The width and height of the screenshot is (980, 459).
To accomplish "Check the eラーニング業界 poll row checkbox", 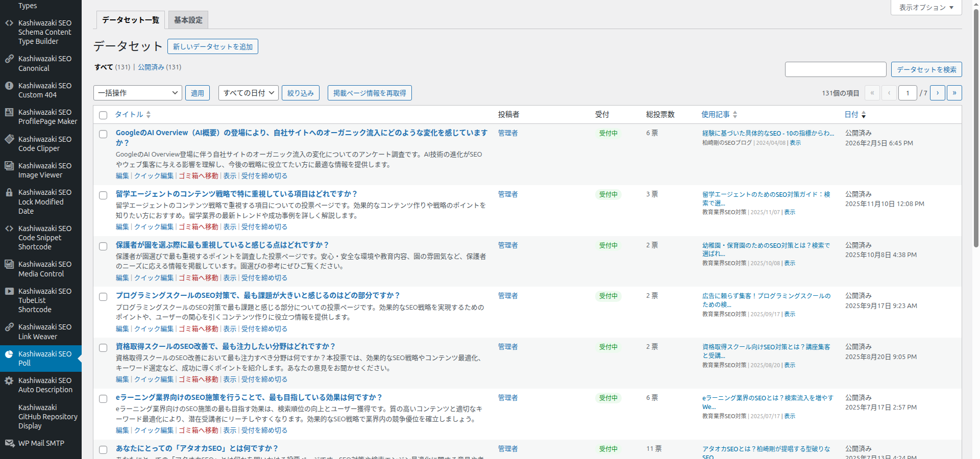I will coord(103,399).
